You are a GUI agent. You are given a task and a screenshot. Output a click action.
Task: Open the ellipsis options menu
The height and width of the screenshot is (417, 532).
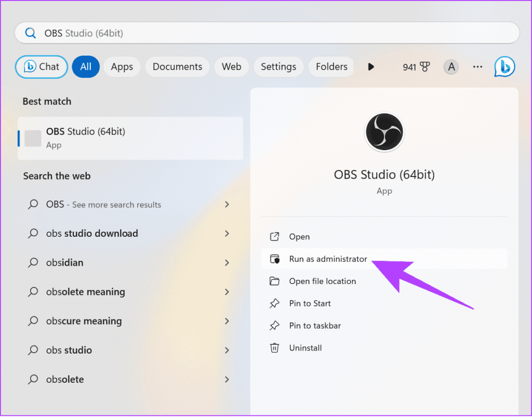(477, 66)
